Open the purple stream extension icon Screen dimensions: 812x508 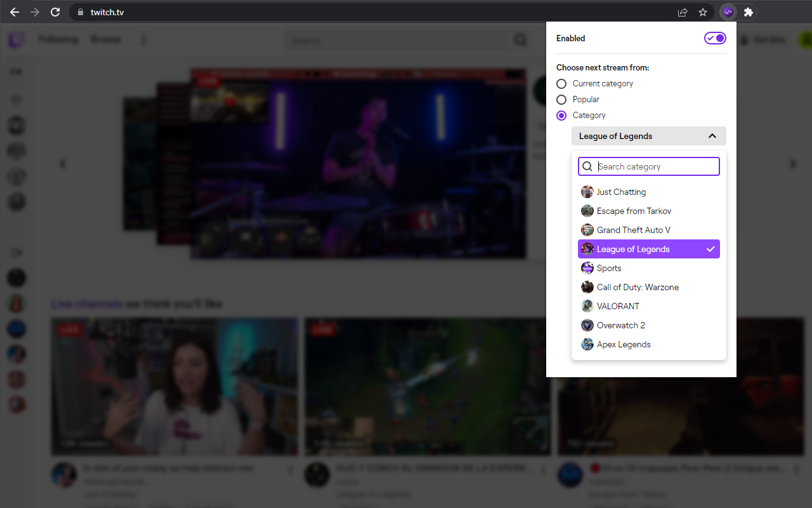[728, 12]
